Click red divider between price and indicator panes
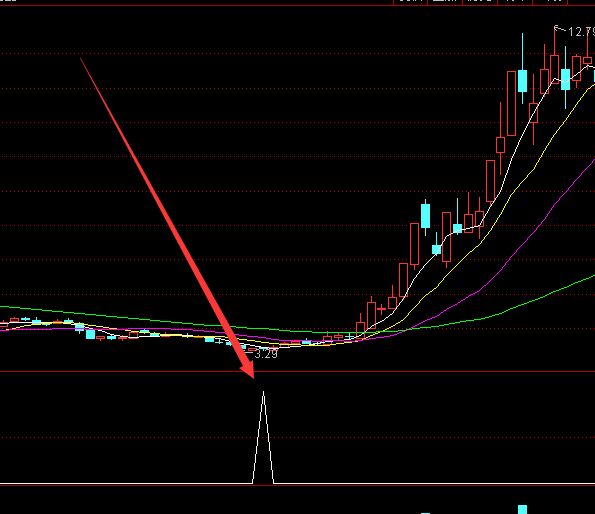The image size is (595, 514). tap(298, 372)
